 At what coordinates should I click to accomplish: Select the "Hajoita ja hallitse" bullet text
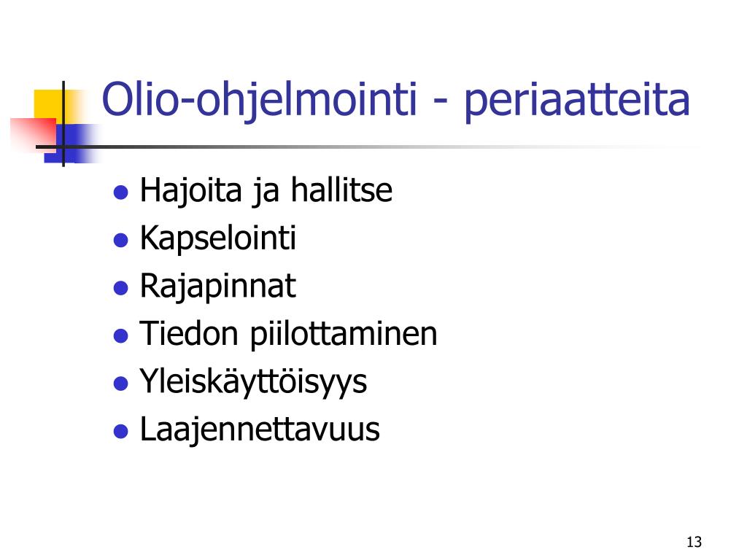point(266,191)
